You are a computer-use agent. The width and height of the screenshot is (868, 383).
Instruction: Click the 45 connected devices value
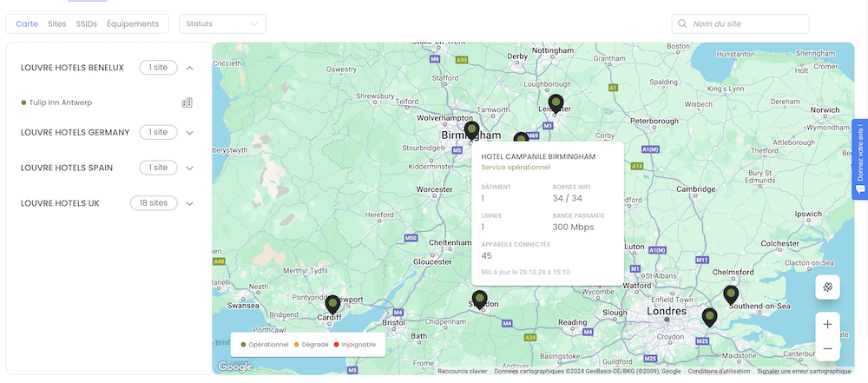point(487,255)
